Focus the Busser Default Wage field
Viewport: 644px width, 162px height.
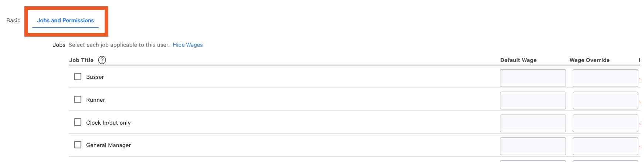click(532, 78)
